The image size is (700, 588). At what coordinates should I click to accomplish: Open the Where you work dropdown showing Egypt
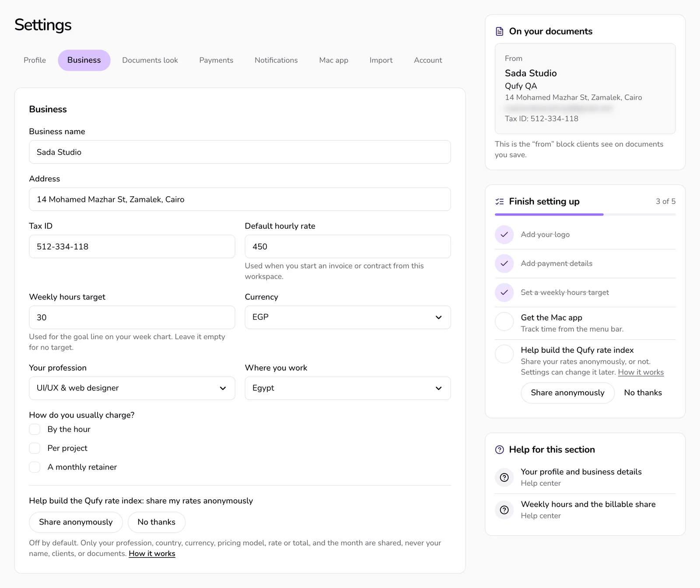click(x=348, y=388)
